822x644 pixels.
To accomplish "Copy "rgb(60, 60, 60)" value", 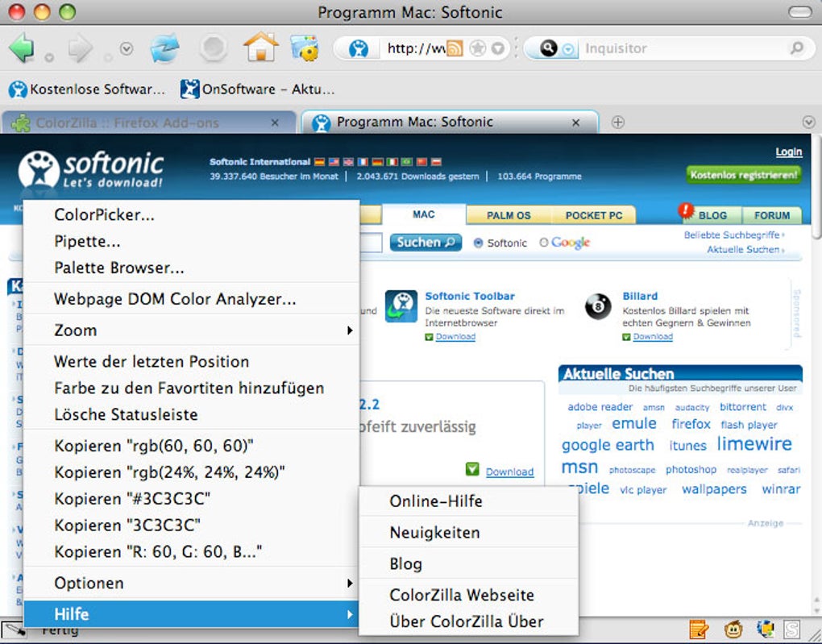I will pos(191,446).
